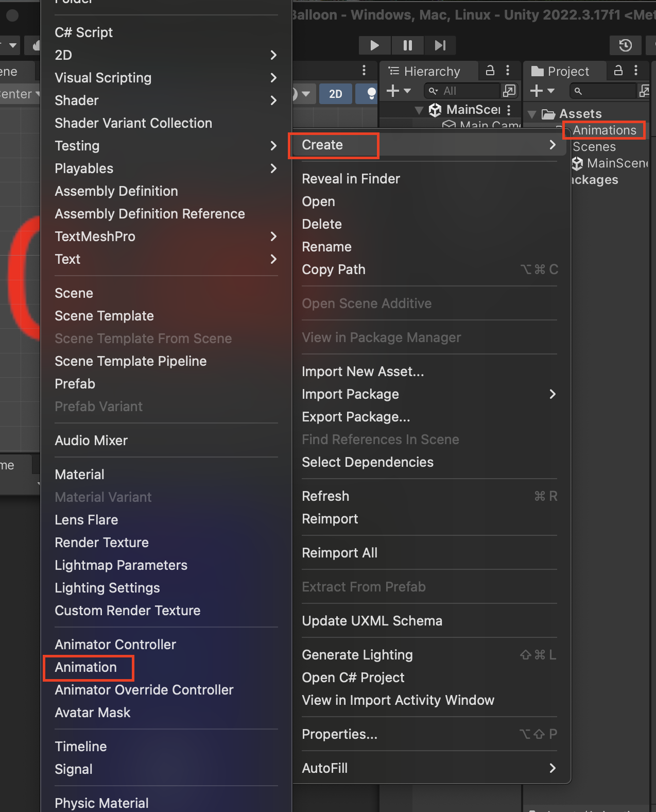Click the Project search field
The image size is (656, 812).
602,91
